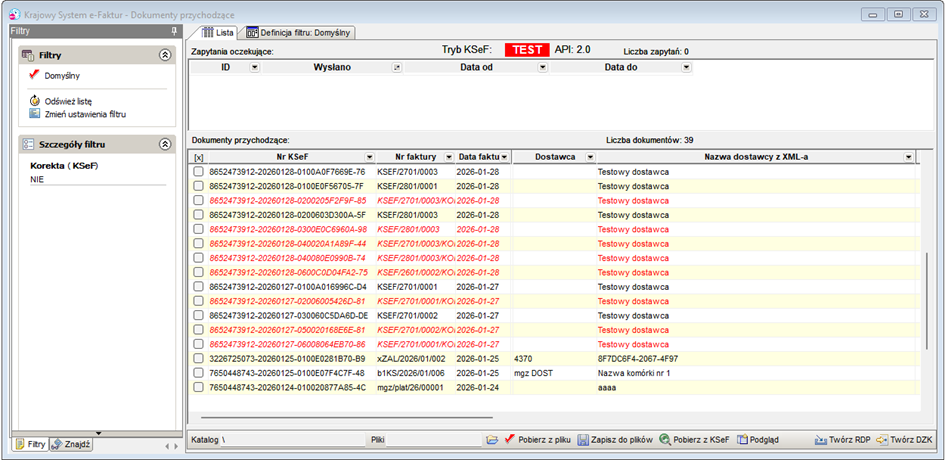This screenshot has width=945, height=460.
Task: Open the Nr KSeF column filter dropdown
Action: [x=369, y=157]
